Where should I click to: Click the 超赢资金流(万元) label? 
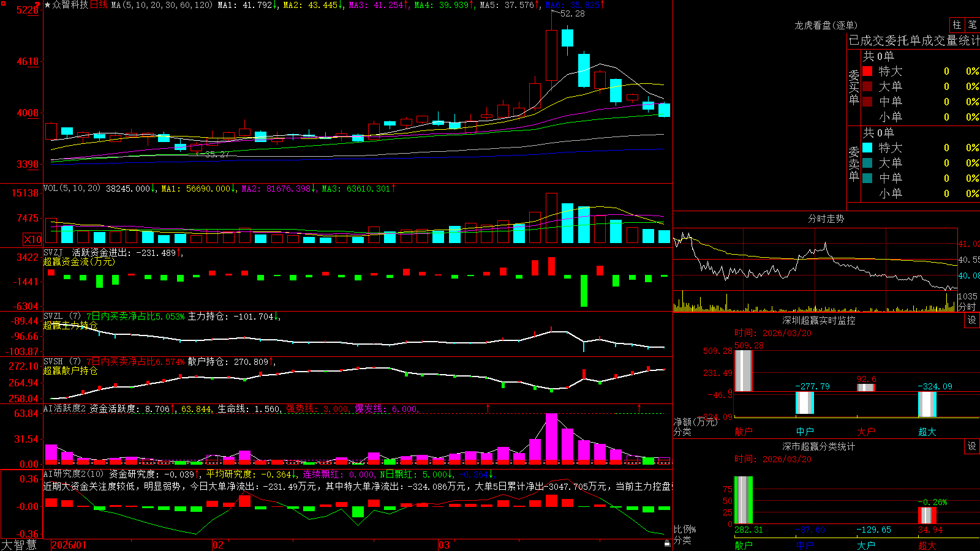point(79,261)
